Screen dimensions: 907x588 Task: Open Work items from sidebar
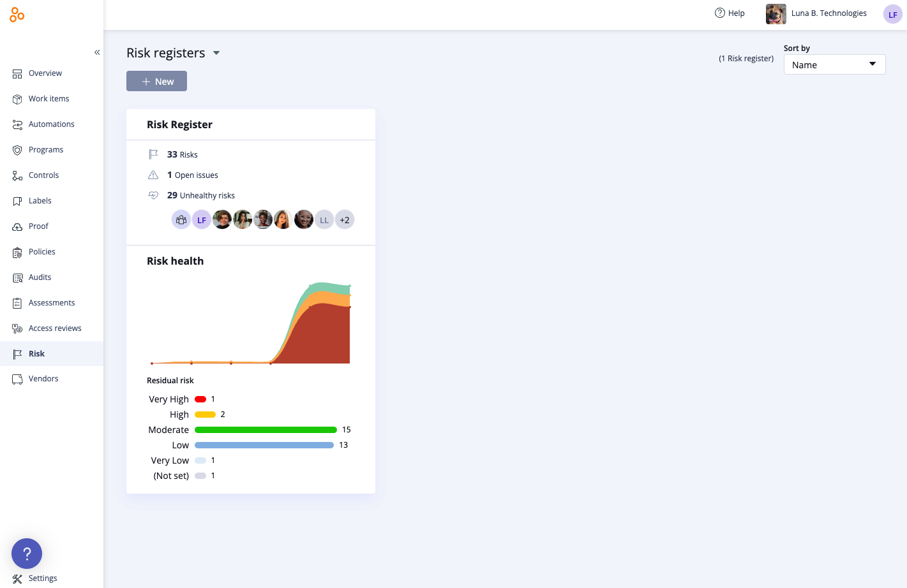point(49,99)
